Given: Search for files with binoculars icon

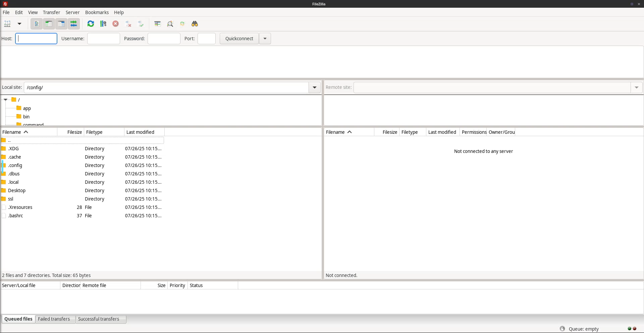Looking at the screenshot, I should point(195,24).
